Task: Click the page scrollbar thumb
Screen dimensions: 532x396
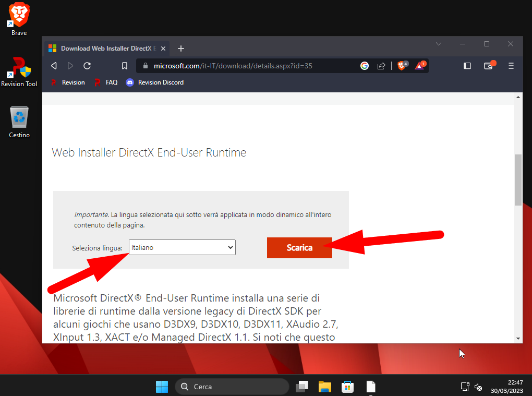Action: click(518, 180)
